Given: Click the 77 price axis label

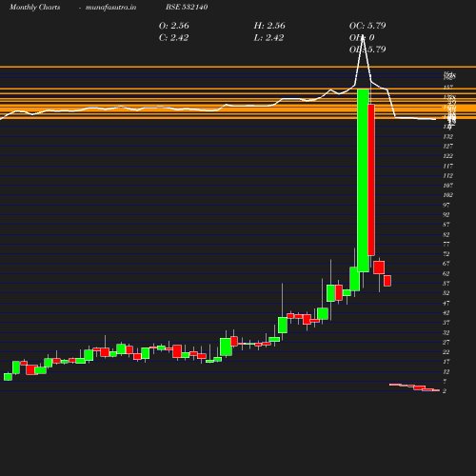Looking at the screenshot, I should pos(446,245).
